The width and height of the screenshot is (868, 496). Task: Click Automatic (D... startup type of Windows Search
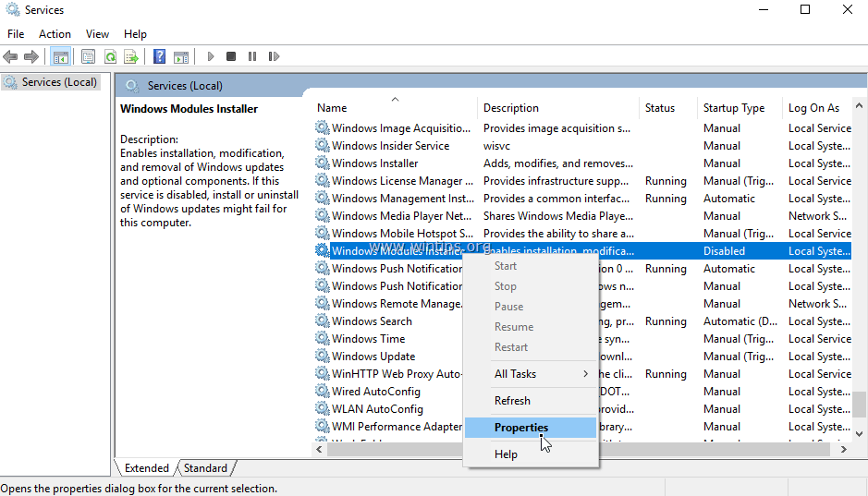(x=740, y=321)
